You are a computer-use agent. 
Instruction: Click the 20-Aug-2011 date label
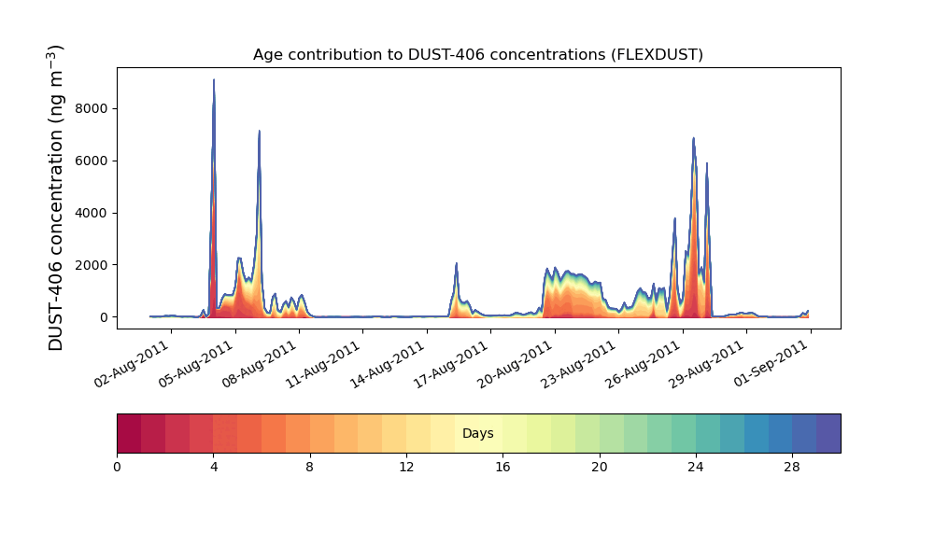pos(516,365)
